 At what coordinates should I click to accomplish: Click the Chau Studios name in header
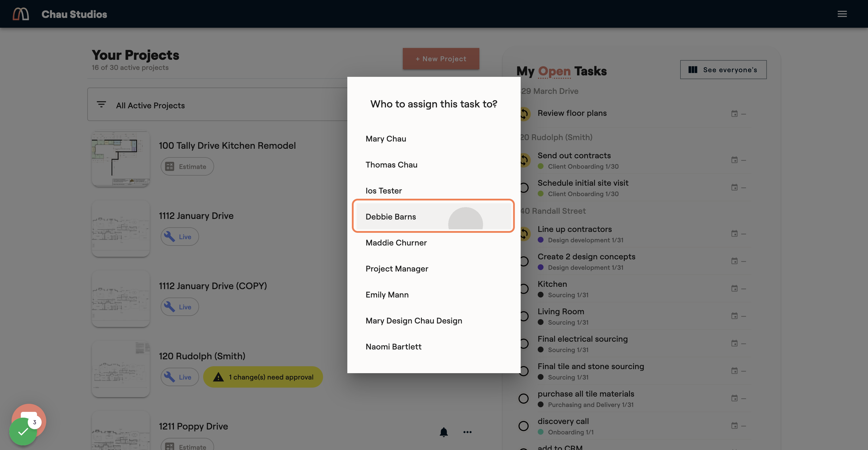74,14
